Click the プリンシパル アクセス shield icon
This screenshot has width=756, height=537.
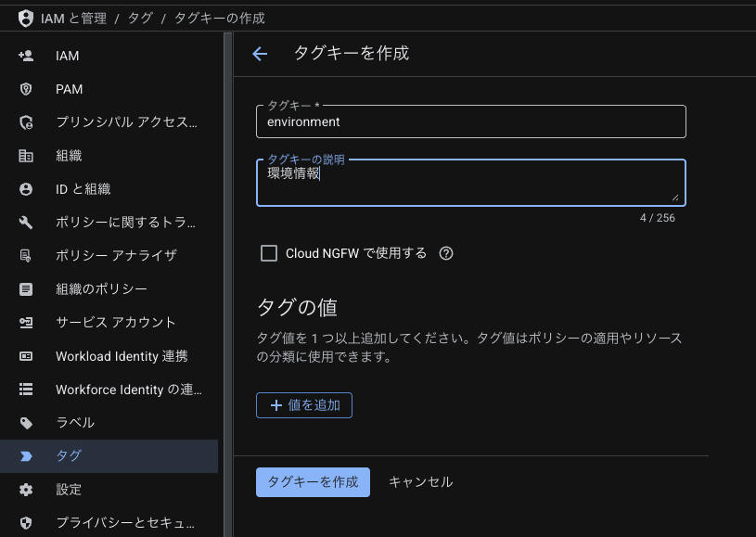click(26, 122)
